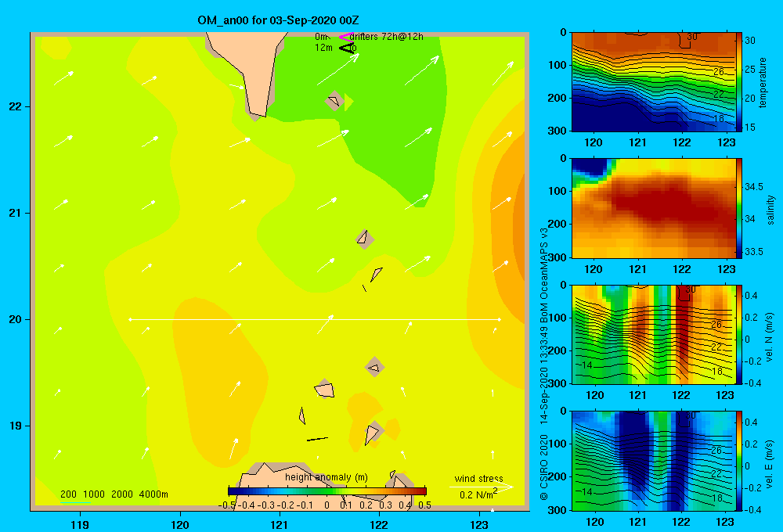Click the "34.5" tick on salinity color bar
This screenshot has width=783, height=532.
pos(754,187)
